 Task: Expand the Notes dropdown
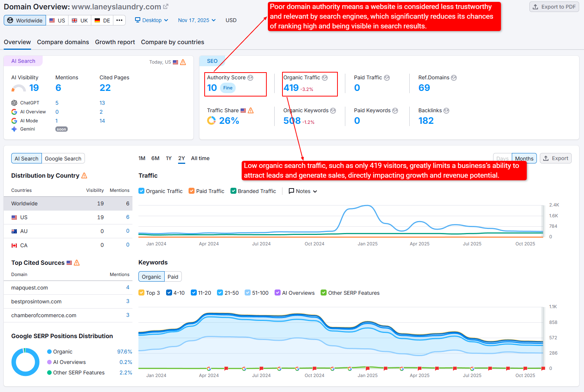coord(303,191)
